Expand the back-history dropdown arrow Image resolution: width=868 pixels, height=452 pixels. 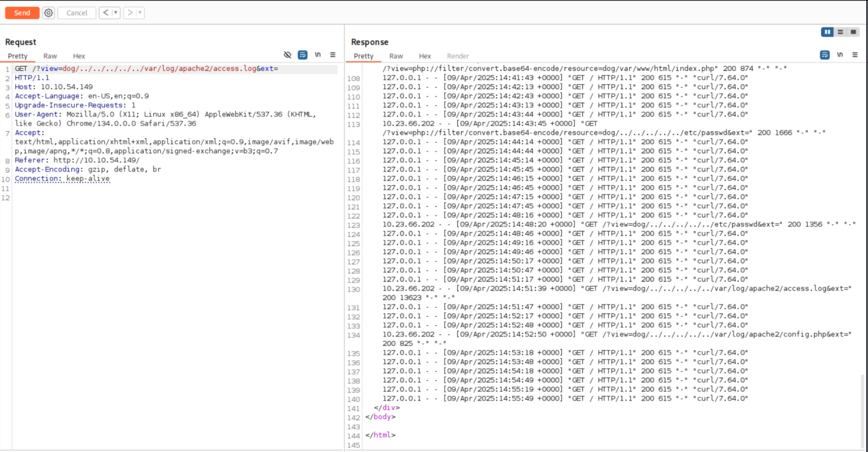click(116, 13)
